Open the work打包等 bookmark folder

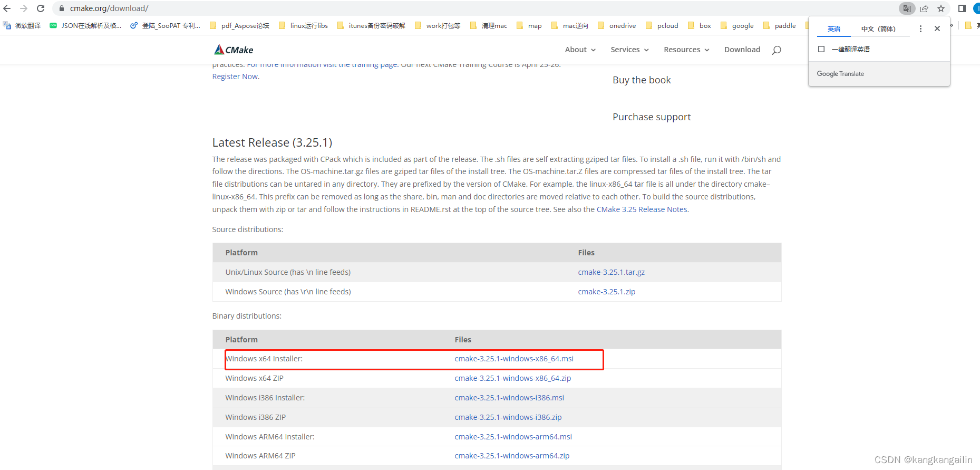[438, 25]
